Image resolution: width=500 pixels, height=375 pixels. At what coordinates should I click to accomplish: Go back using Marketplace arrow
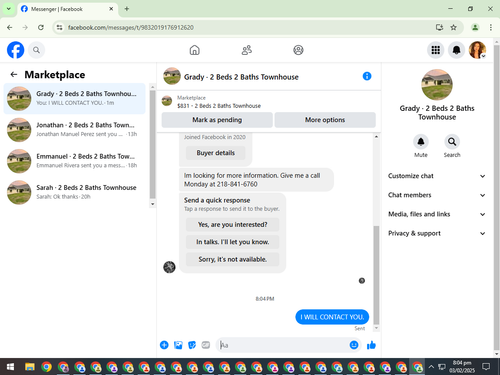pos(14,74)
